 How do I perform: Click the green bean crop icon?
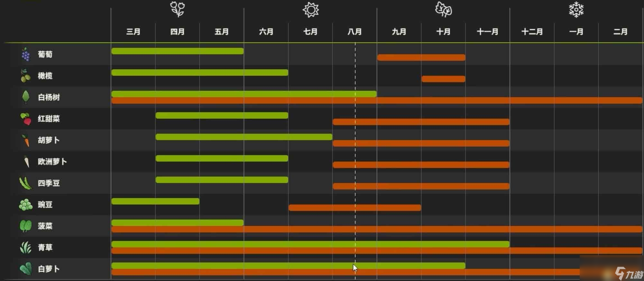click(25, 183)
